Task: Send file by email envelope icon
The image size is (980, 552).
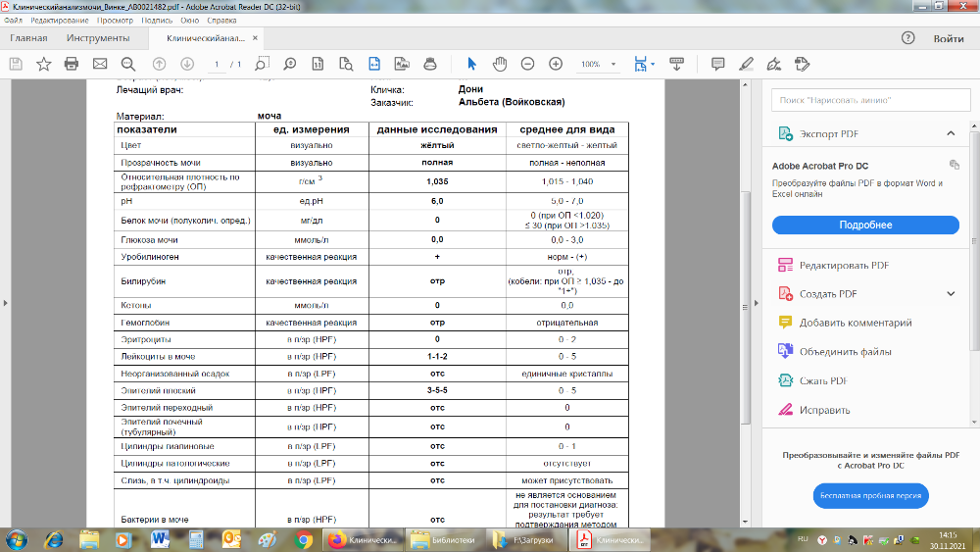Action: [99, 64]
